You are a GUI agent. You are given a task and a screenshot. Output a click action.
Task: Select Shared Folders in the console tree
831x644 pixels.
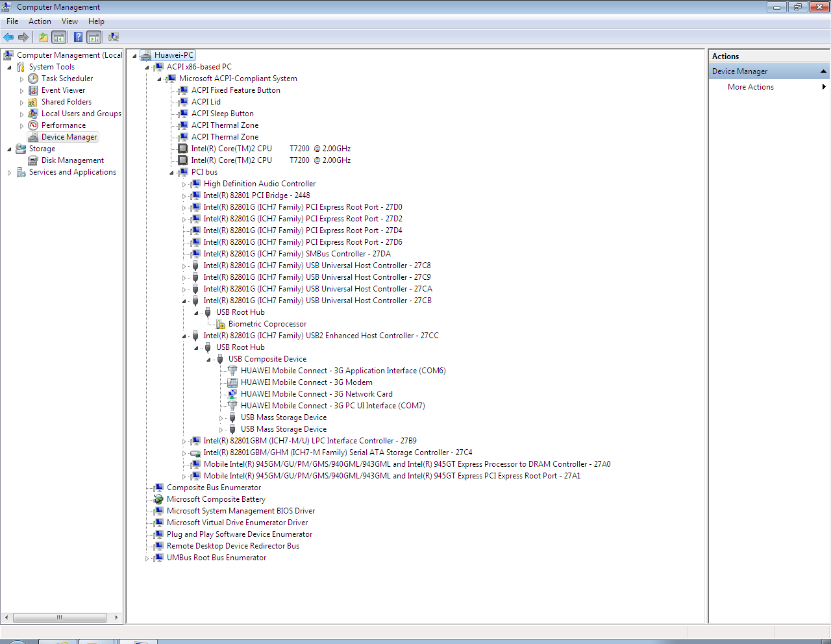pos(66,102)
